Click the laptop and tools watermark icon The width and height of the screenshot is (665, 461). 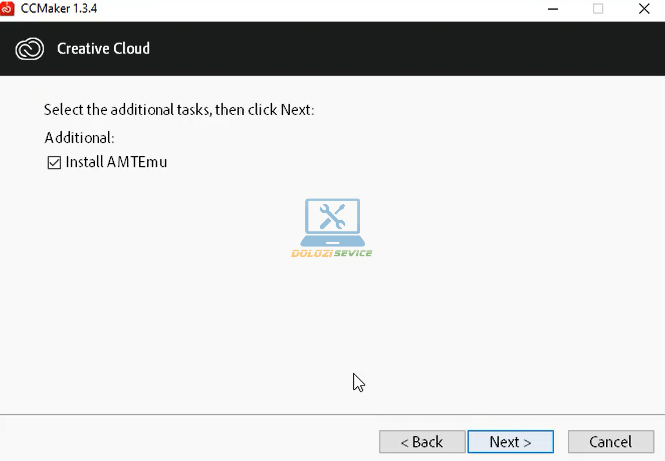332,221
